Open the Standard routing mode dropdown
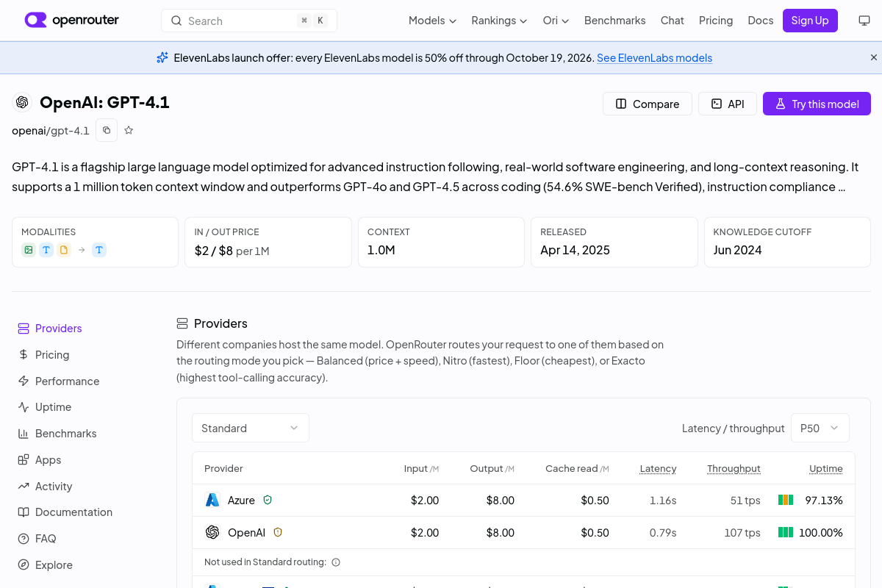Screen dimensions: 882x588 (x=251, y=428)
